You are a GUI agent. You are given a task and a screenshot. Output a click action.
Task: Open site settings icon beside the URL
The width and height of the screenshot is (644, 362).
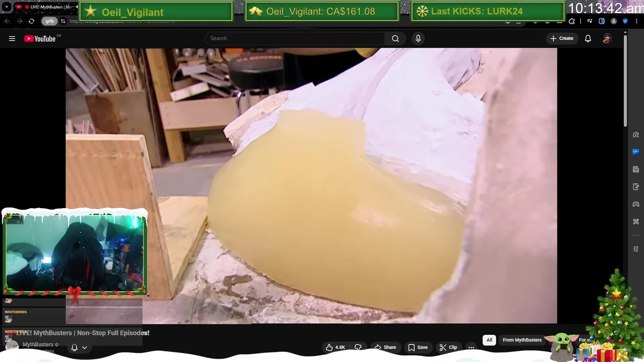[x=63, y=21]
